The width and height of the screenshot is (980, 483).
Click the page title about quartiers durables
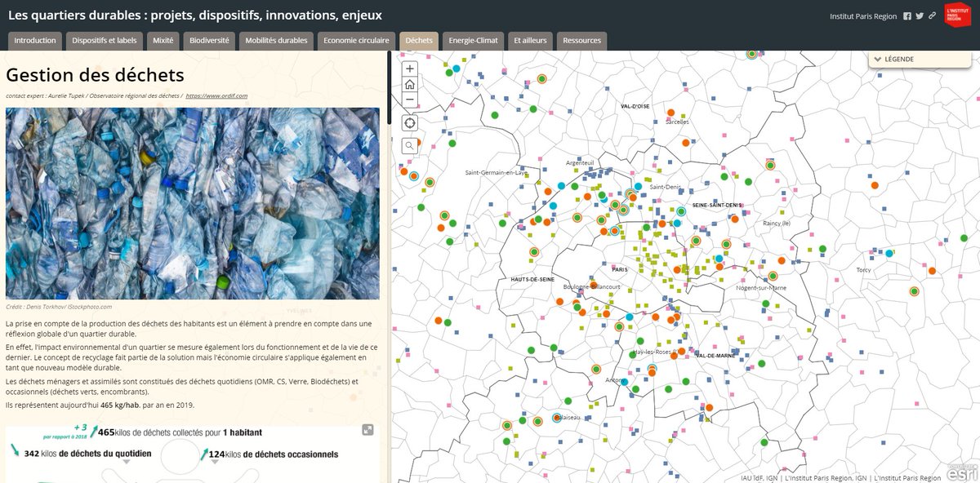[x=194, y=15]
